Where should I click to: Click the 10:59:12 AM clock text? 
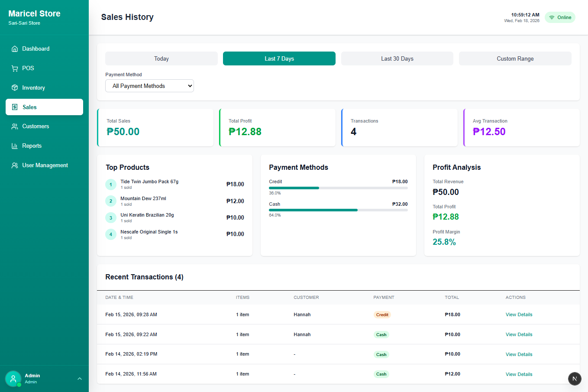pyautogui.click(x=525, y=15)
